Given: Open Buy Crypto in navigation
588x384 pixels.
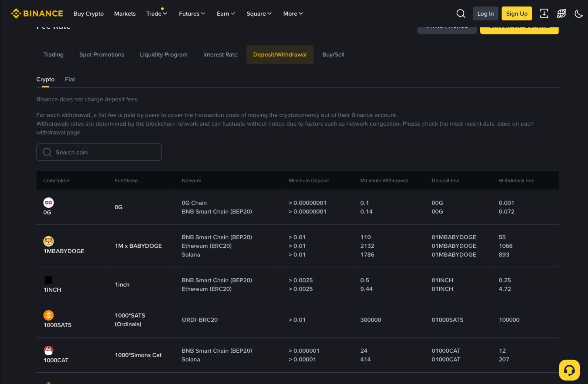Looking at the screenshot, I should click(89, 13).
